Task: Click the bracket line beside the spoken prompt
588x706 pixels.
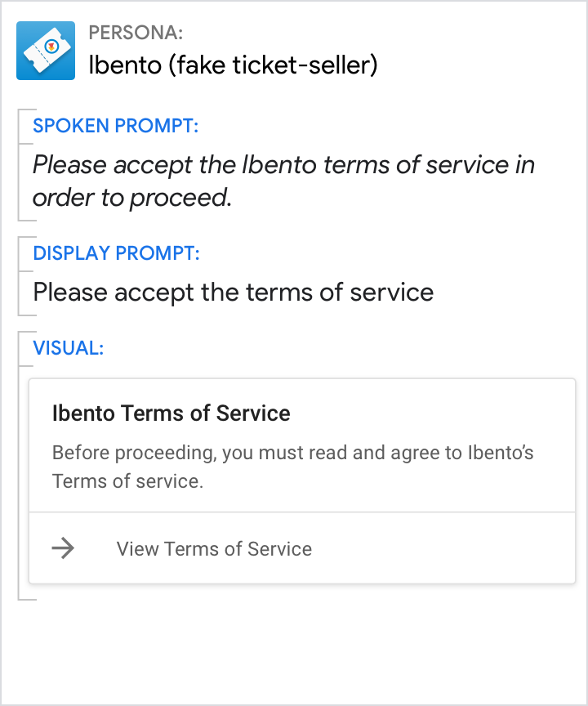Action: pyautogui.click(x=19, y=164)
